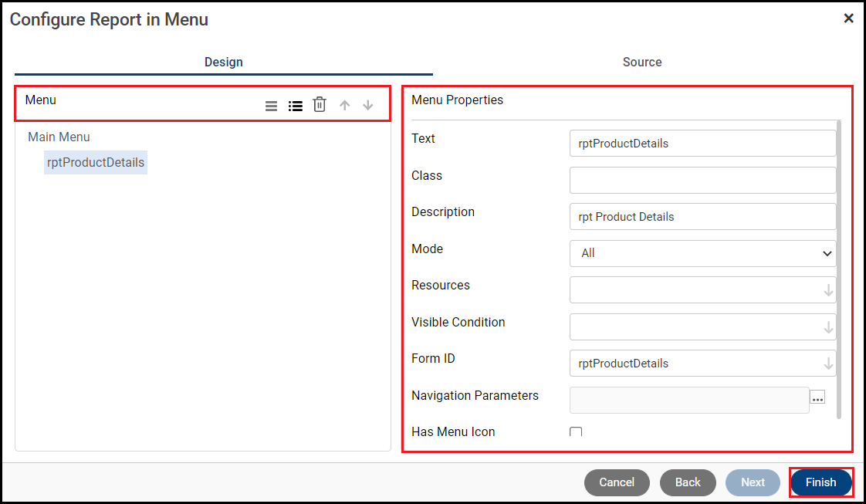Screen dimensions: 866x504
Task: Open the Form ID dropdown arrow
Action: (828, 364)
